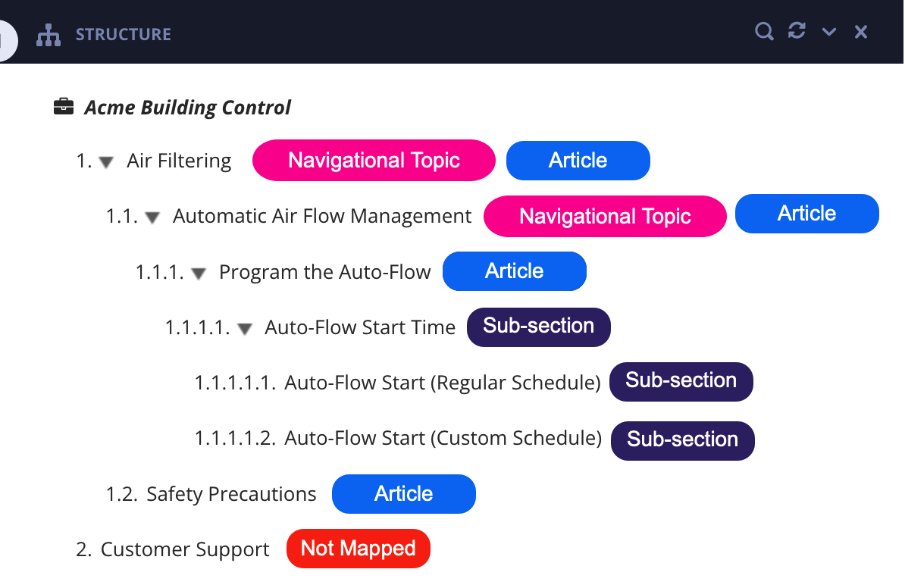Viewport: 905px width, 588px height.
Task: Click the Not Mapped badge on Customer Support
Action: pos(358,548)
